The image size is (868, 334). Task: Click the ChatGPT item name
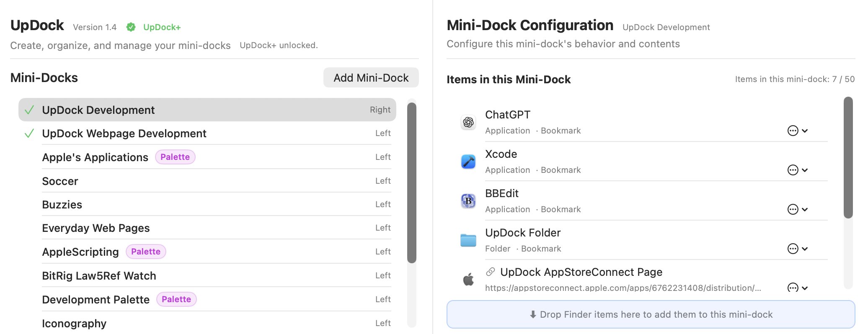508,115
